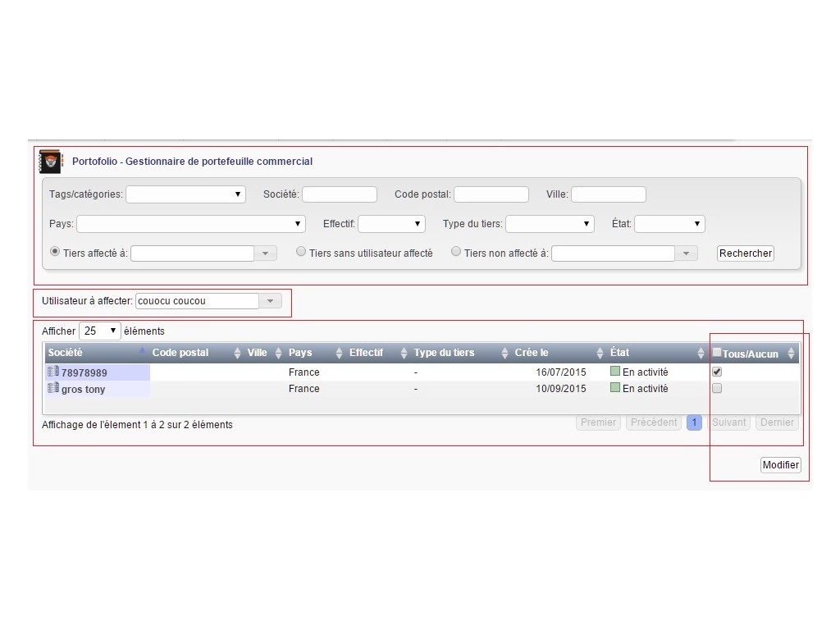Select page 1 in pagination
Viewport: 840px width, 630px height.
point(694,422)
